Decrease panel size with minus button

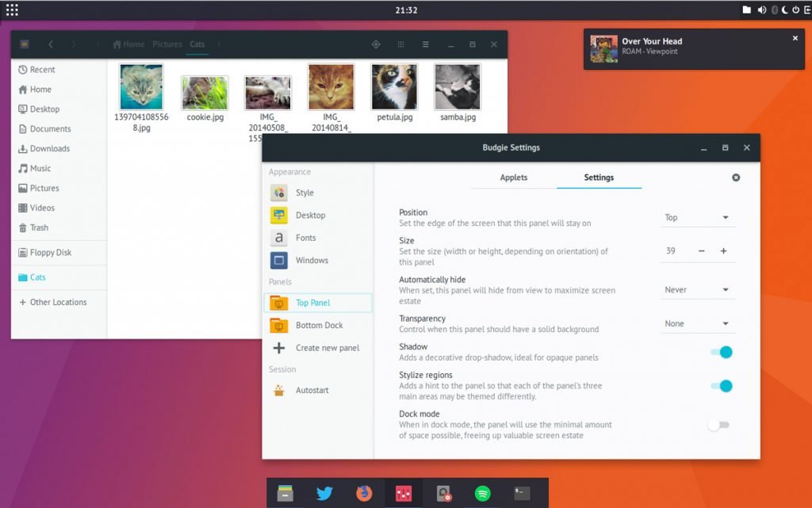[x=702, y=251]
